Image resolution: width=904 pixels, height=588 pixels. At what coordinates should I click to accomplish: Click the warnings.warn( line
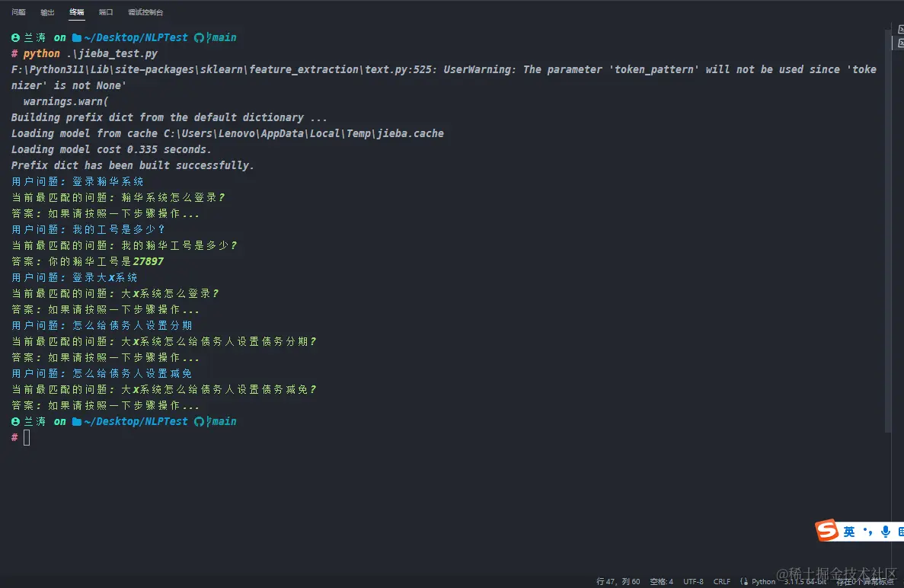point(65,101)
